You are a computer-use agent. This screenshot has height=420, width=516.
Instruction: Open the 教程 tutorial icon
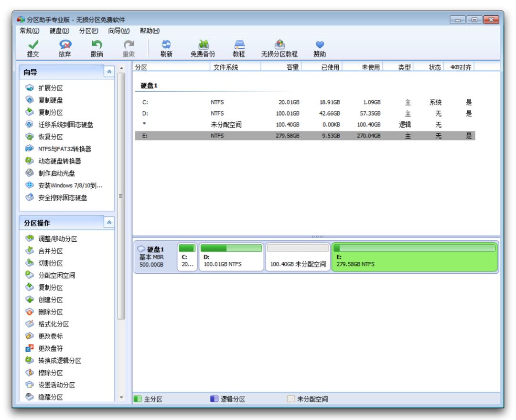point(239,45)
